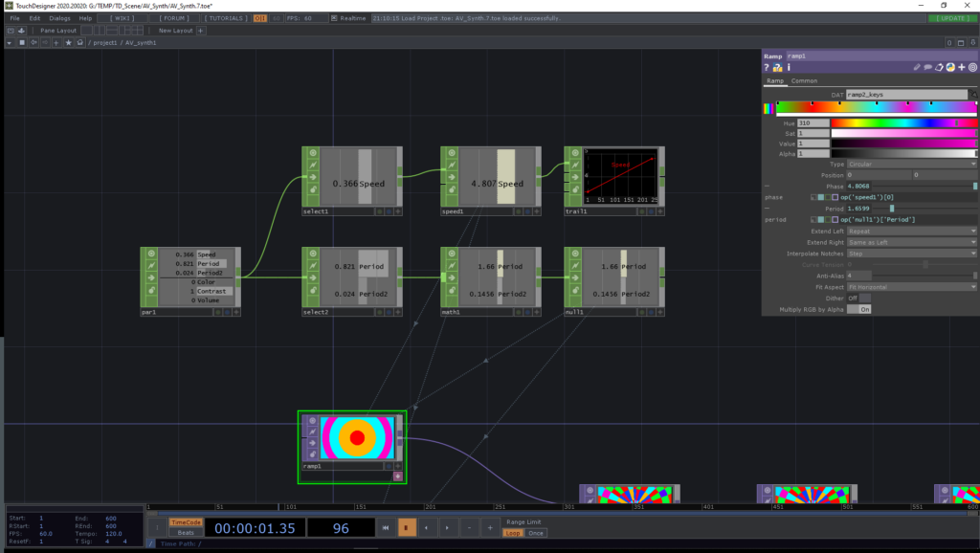Click the bookmark star icon in path bar
The image size is (980, 553).
pos(68,43)
